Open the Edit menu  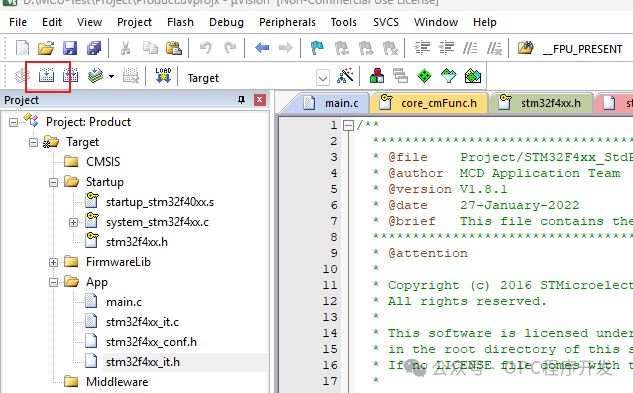click(52, 22)
